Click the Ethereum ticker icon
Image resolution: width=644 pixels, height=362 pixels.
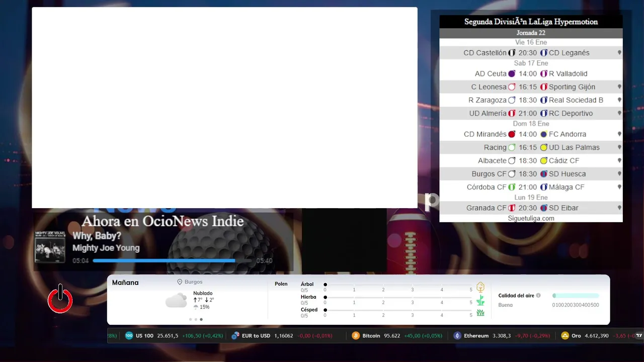[457, 336]
